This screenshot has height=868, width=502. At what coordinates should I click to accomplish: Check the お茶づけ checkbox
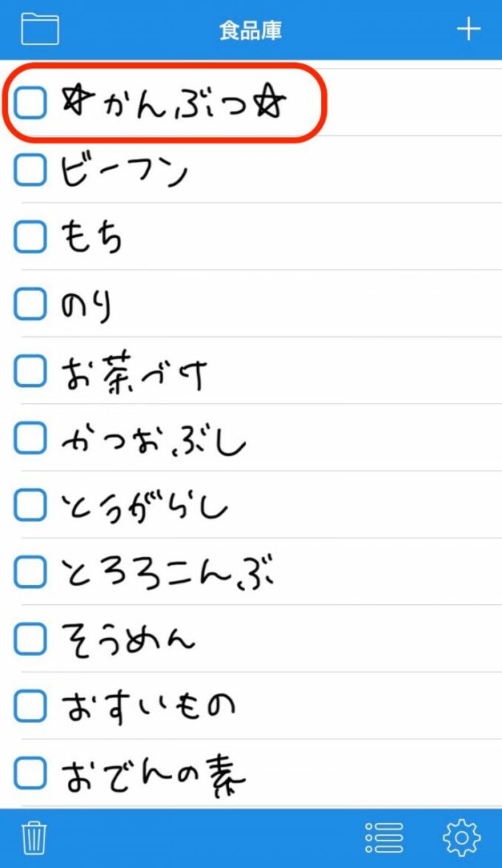[x=31, y=372]
